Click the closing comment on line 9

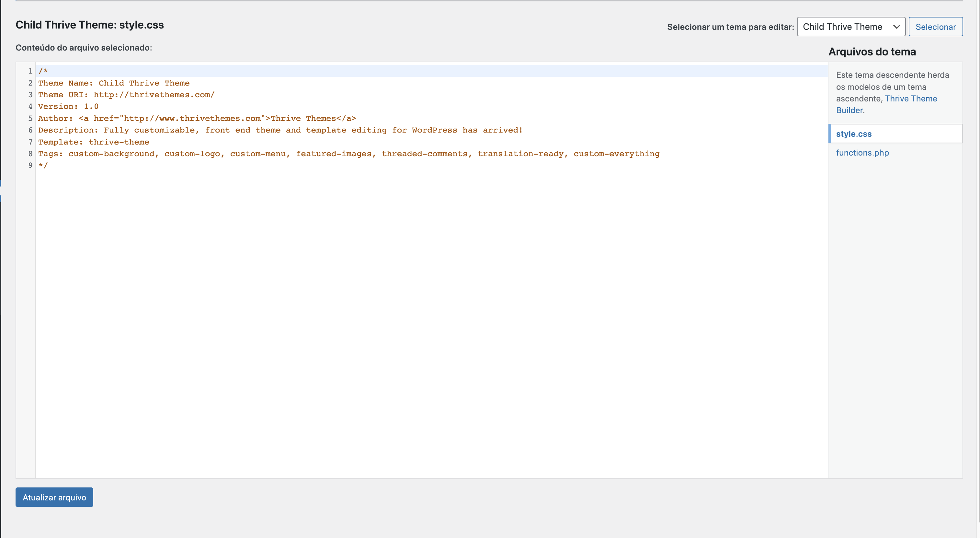[x=43, y=166]
